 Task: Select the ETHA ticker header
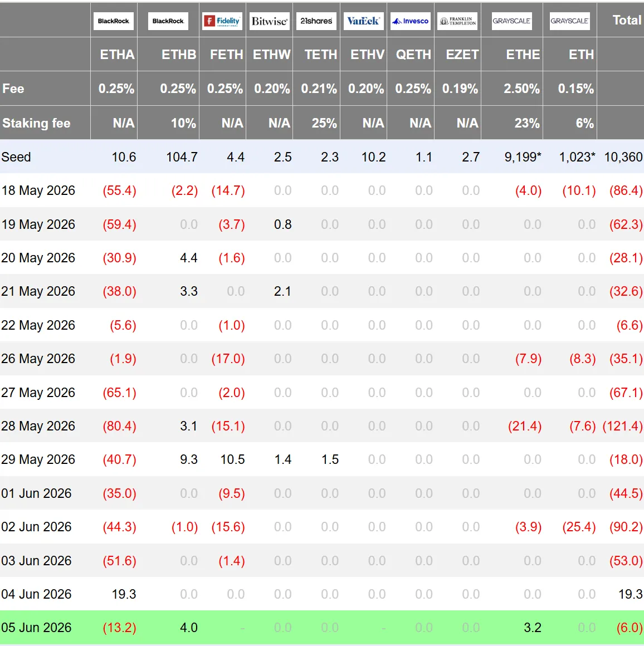pyautogui.click(x=118, y=55)
